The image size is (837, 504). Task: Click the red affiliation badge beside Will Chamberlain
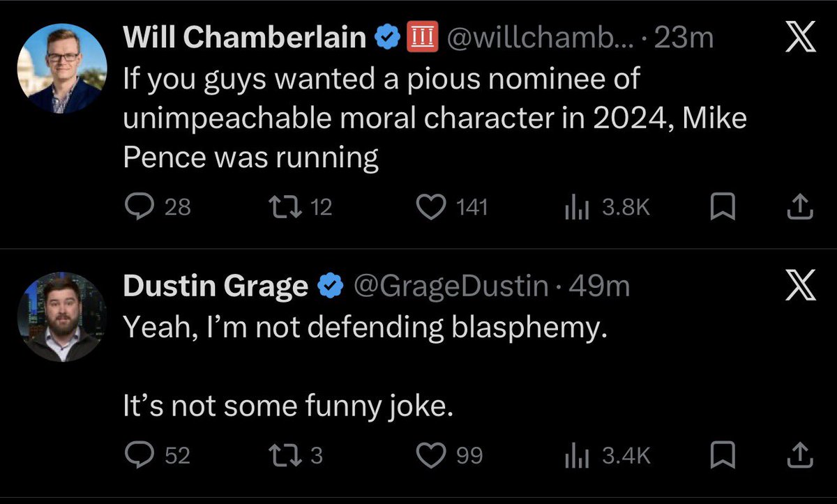421,38
